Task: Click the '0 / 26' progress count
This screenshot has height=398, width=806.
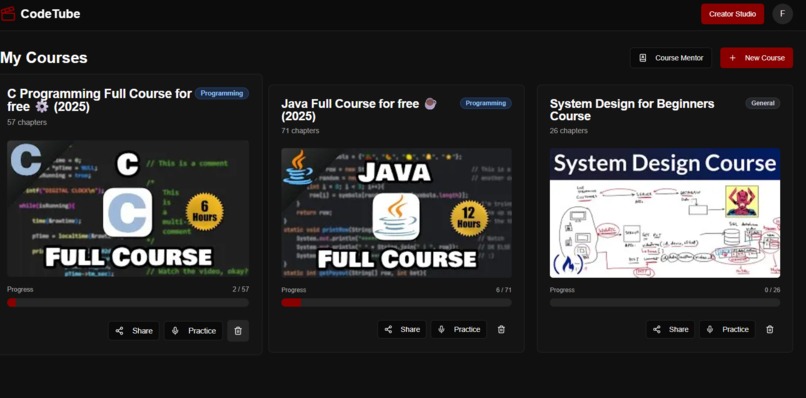Action: point(772,290)
